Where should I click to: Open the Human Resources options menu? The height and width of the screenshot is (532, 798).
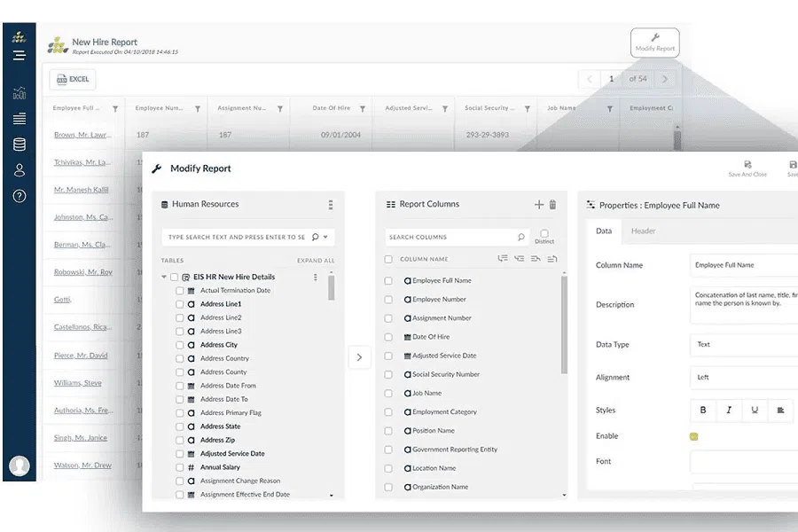[x=331, y=205]
